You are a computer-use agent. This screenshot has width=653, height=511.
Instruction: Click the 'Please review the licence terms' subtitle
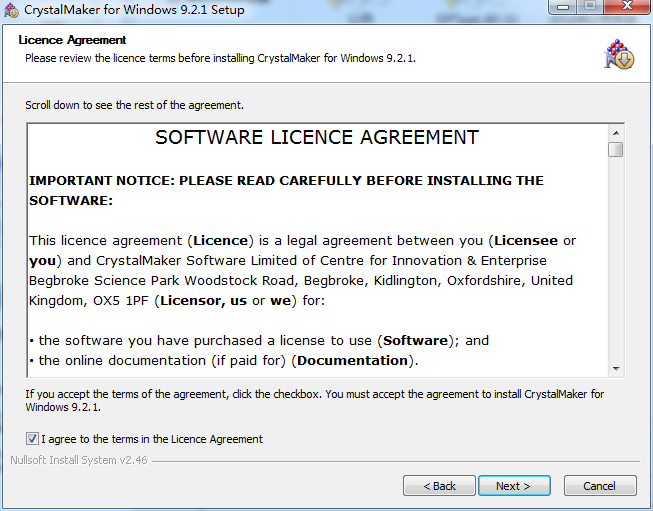click(220, 58)
